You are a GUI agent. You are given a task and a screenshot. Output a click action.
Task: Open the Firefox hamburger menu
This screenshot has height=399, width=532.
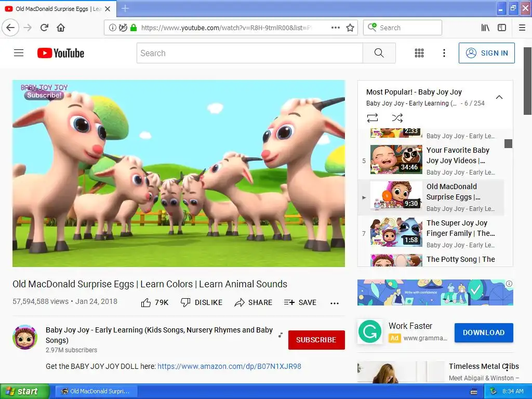pyautogui.click(x=522, y=28)
